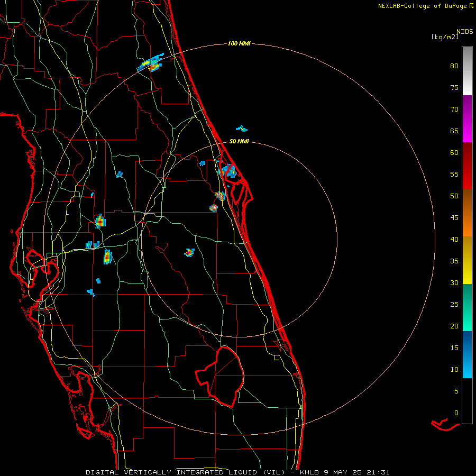
Task: Click the small offshore cell over the Atlantic
Action: [x=242, y=129]
